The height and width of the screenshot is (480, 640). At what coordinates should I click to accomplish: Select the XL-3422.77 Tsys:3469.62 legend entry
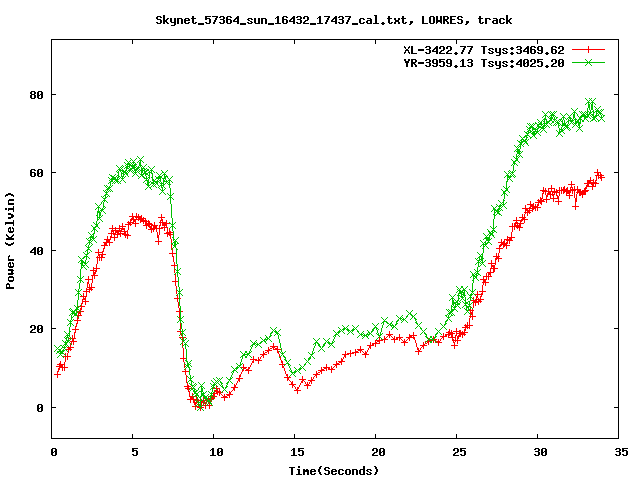point(484,50)
